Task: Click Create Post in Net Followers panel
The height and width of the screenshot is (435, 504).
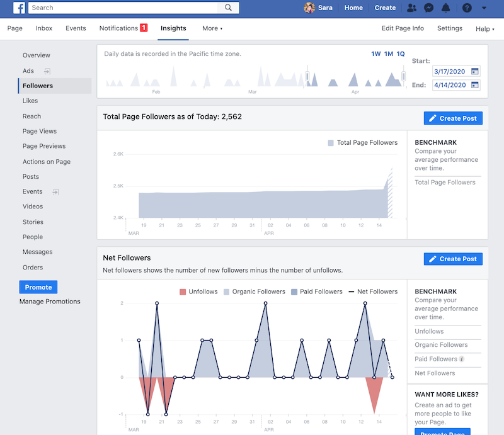Action: (453, 259)
